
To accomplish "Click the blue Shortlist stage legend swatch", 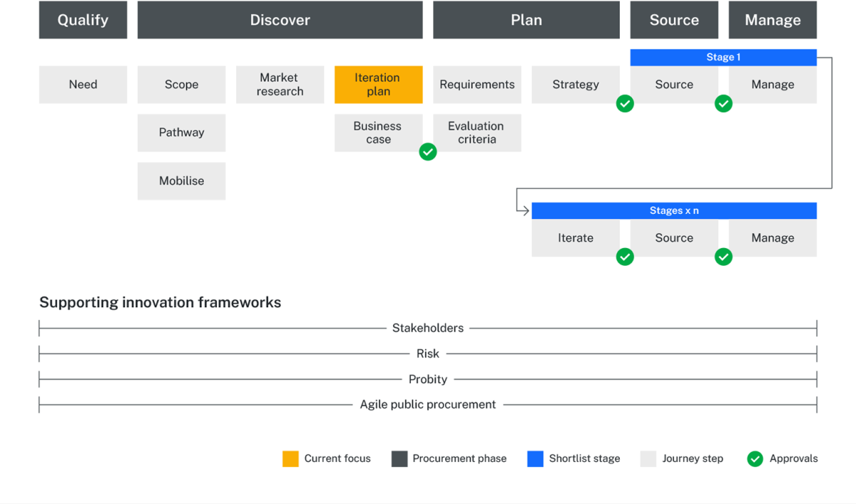I will 534,458.
